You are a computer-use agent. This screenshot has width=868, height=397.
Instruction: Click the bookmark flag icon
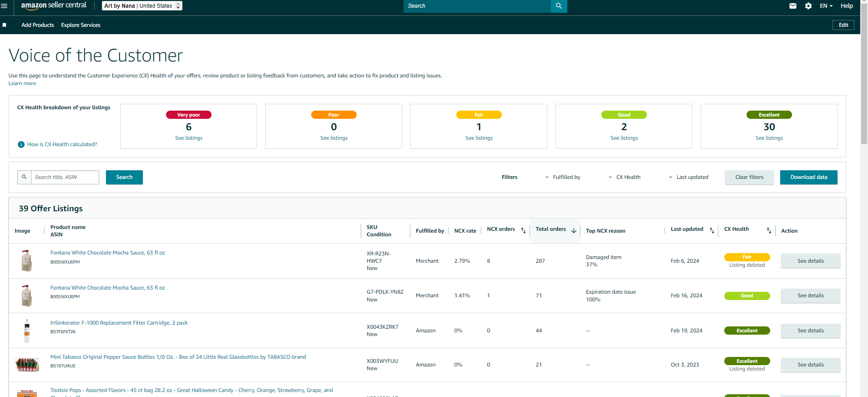point(5,25)
